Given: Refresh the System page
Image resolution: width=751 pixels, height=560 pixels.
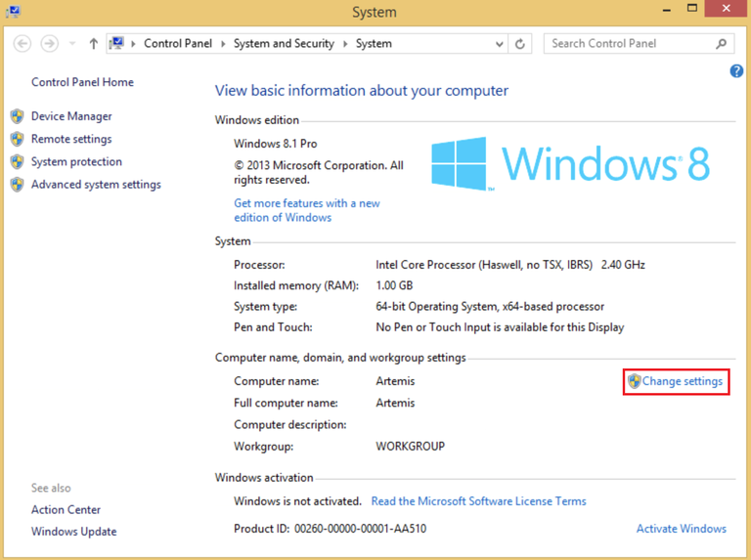Looking at the screenshot, I should (520, 44).
